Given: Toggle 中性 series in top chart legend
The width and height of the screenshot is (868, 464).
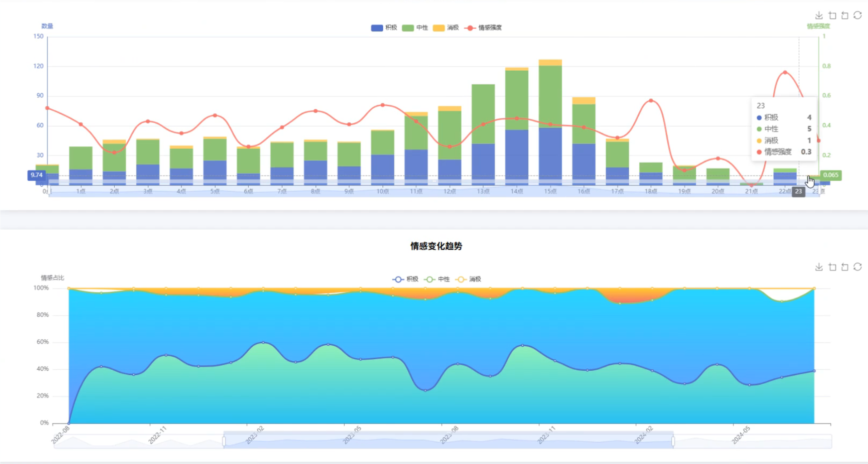Looking at the screenshot, I should click(x=415, y=28).
